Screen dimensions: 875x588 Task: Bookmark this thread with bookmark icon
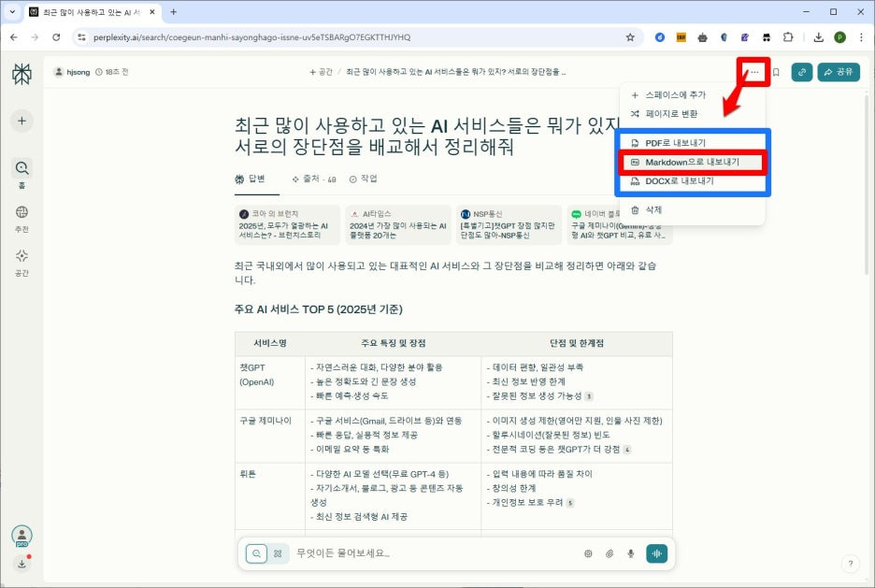coord(776,72)
